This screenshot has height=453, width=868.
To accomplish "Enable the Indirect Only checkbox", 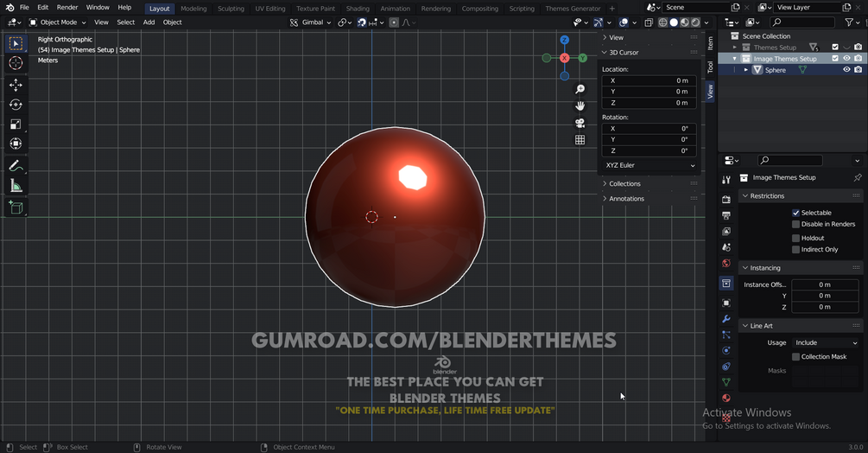I will 795,250.
